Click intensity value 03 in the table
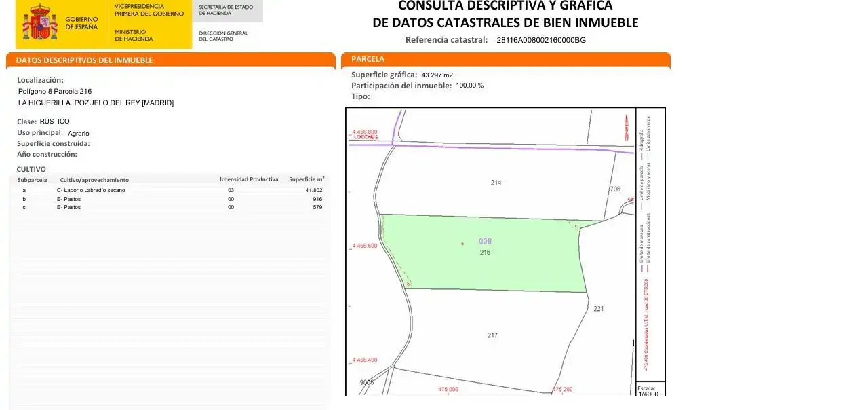 click(231, 191)
